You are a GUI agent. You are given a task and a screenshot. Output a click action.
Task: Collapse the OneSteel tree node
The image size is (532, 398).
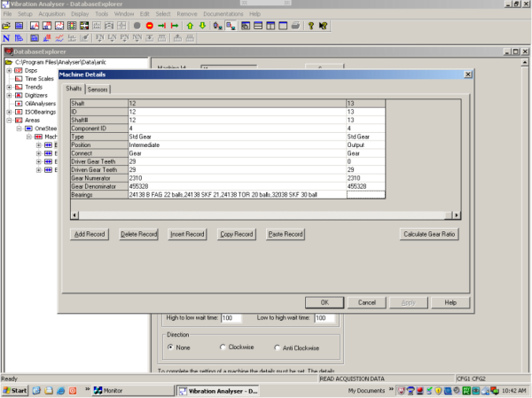[x=19, y=129]
